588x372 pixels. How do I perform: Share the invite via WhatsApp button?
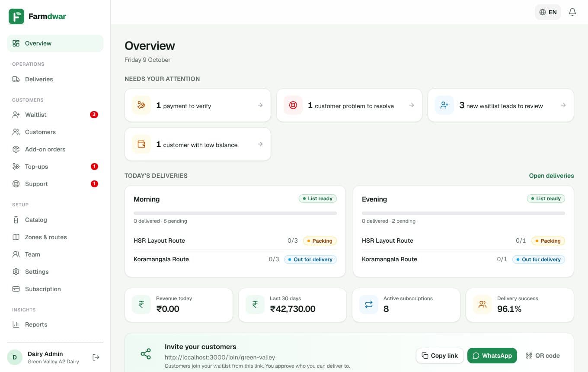(492, 356)
